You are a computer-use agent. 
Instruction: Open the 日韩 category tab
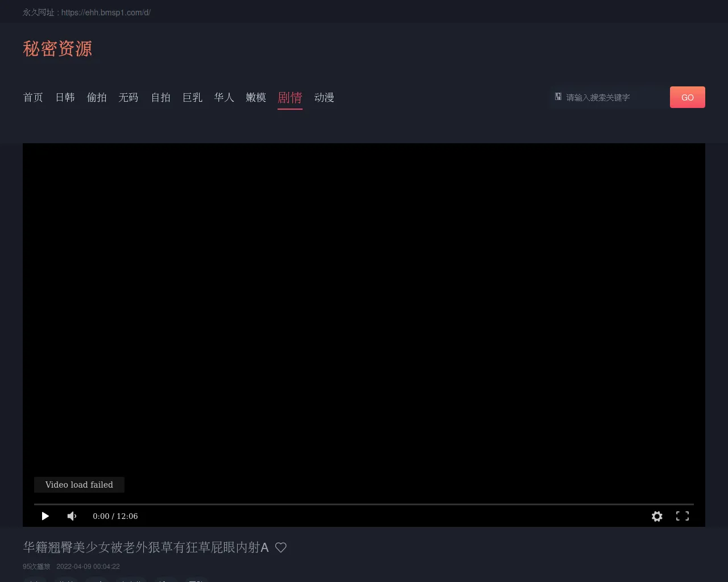[x=65, y=98]
